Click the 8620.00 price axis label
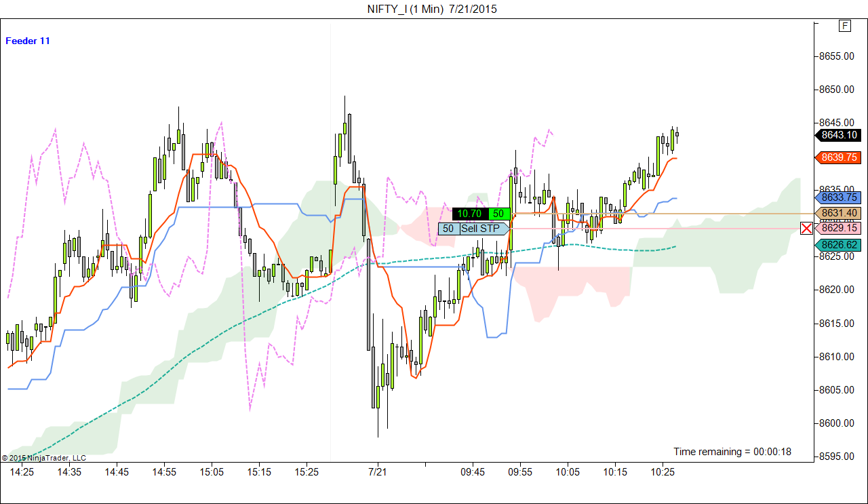This screenshot has height=504, width=868. 838,290
